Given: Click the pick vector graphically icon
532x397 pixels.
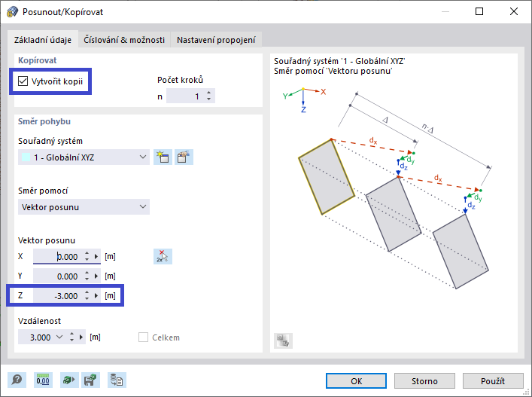Looking at the screenshot, I should pyautogui.click(x=163, y=256).
